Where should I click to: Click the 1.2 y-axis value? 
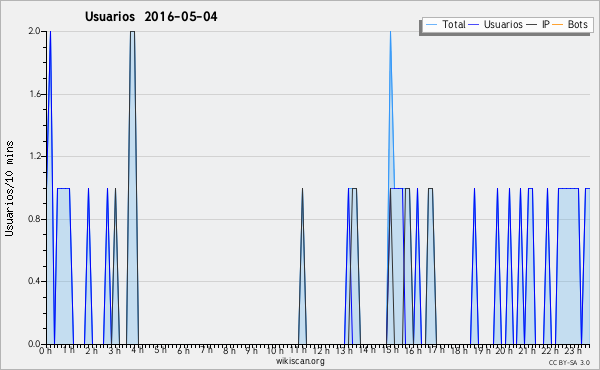(x=34, y=156)
